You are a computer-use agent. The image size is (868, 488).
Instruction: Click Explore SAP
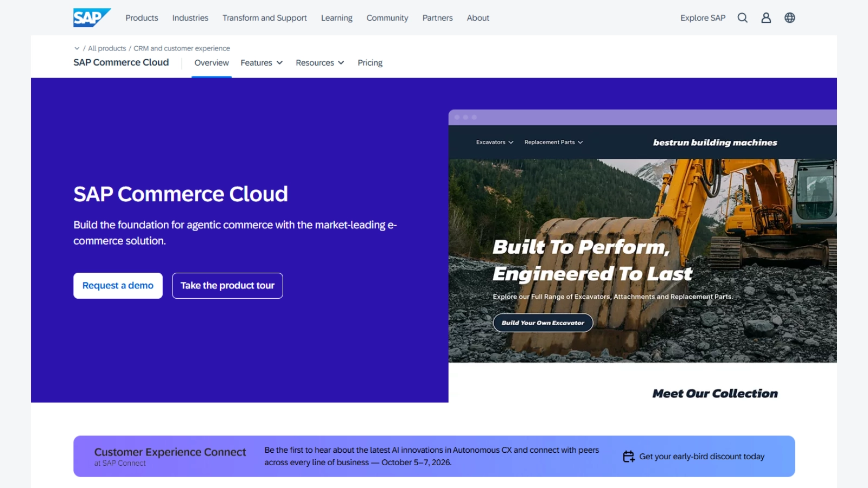click(703, 18)
